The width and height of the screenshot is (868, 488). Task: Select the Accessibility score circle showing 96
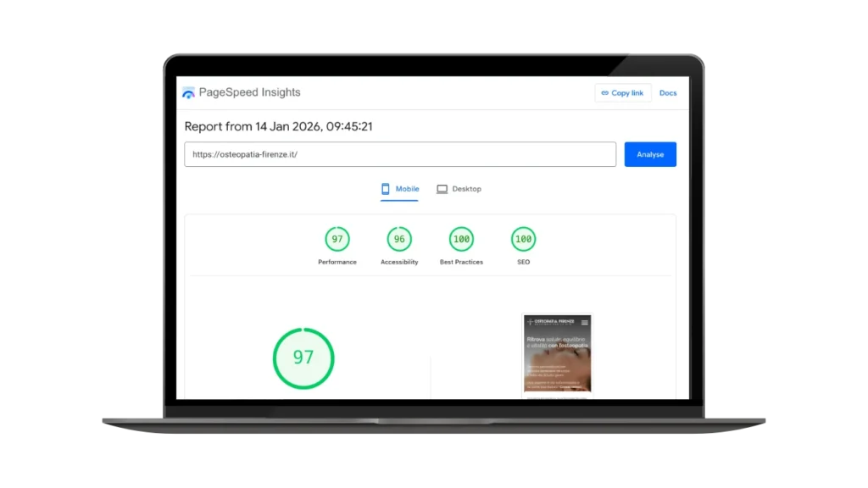click(399, 239)
